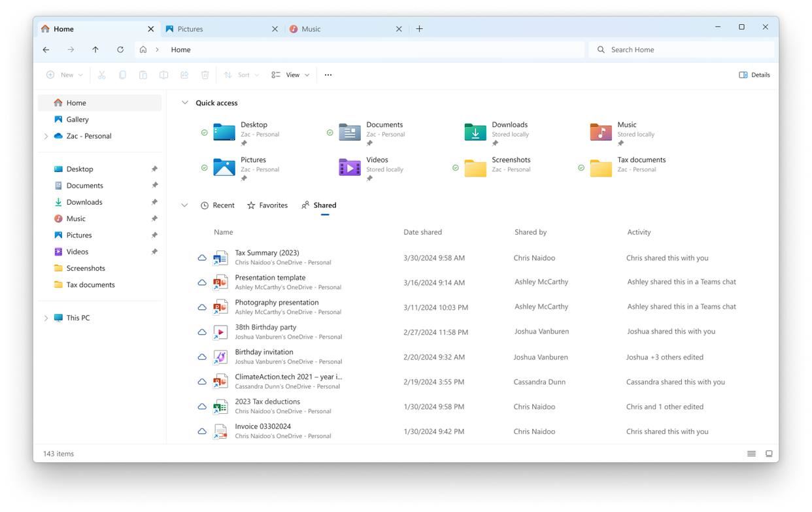812x512 pixels.
Task: Click the pin icon next to sidebar Pictures
Action: (154, 235)
